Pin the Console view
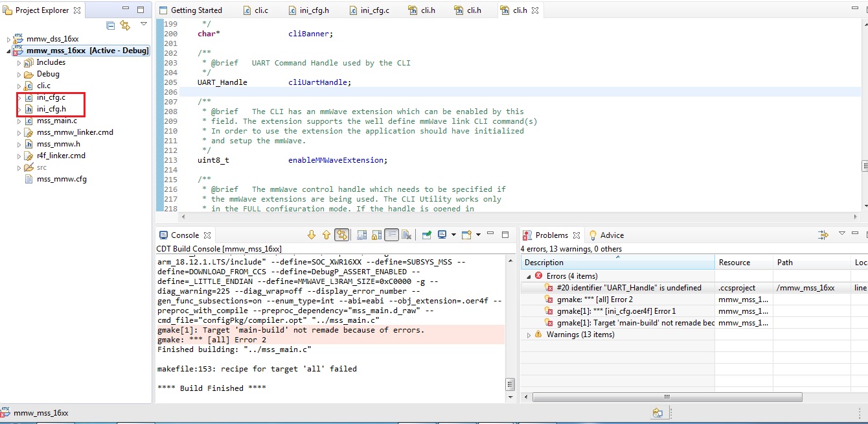The image size is (868, 424). pyautogui.click(x=426, y=235)
